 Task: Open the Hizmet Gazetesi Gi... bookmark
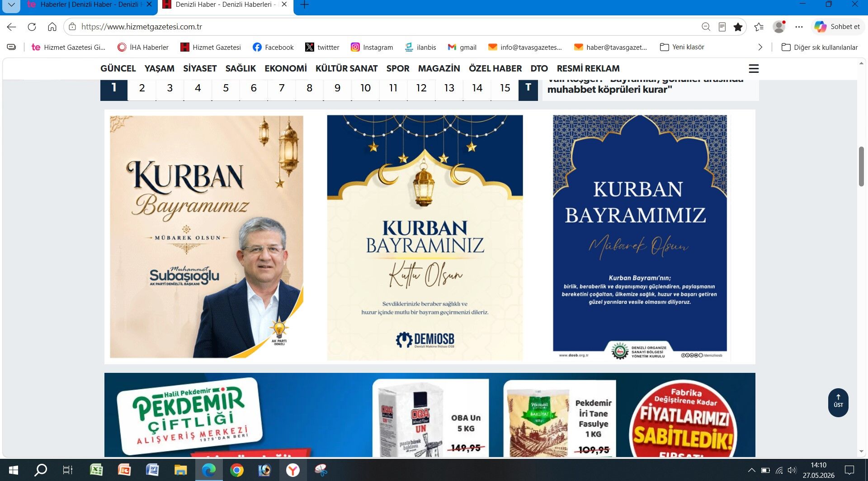pos(68,47)
